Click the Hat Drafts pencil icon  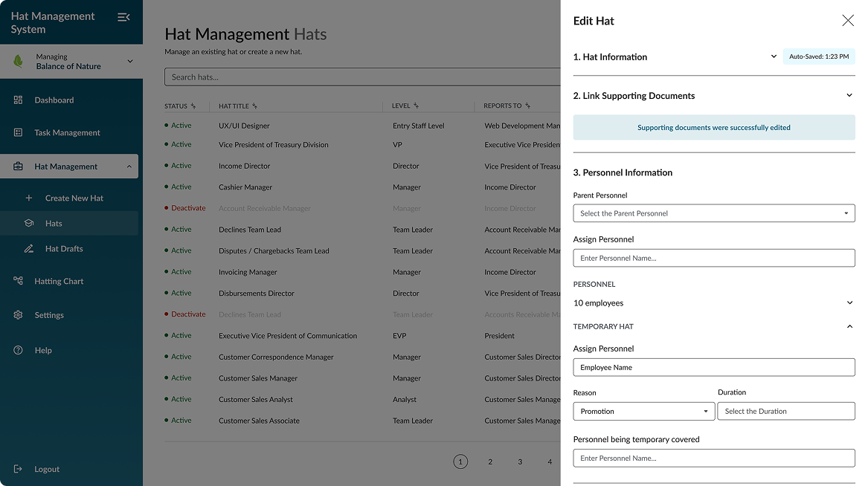(29, 248)
